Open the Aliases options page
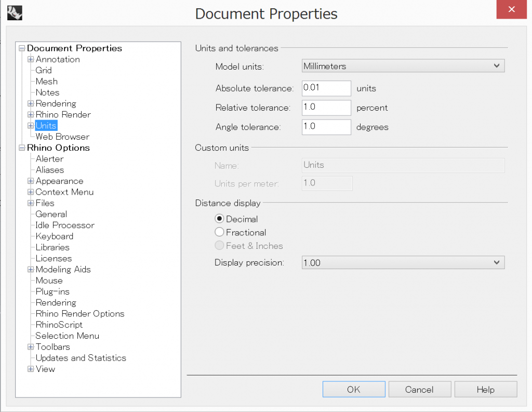Image resolution: width=532 pixels, height=412 pixels. coord(50,170)
